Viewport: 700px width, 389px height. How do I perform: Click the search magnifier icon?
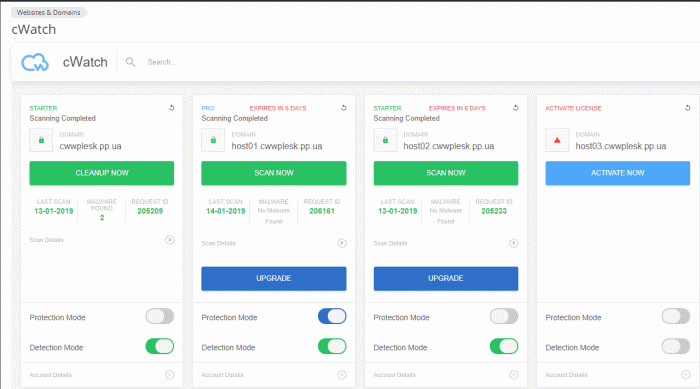[130, 62]
